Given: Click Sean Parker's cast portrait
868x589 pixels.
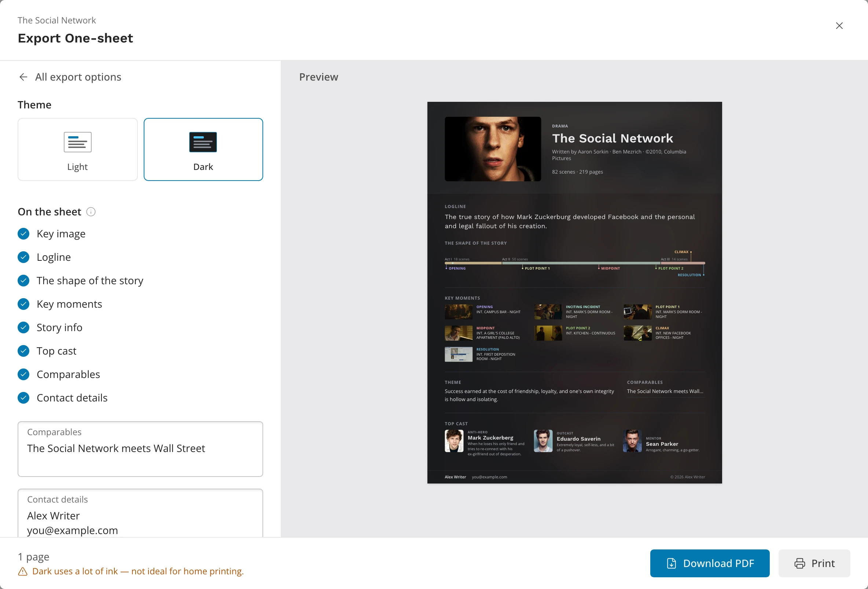Looking at the screenshot, I should pos(632,441).
